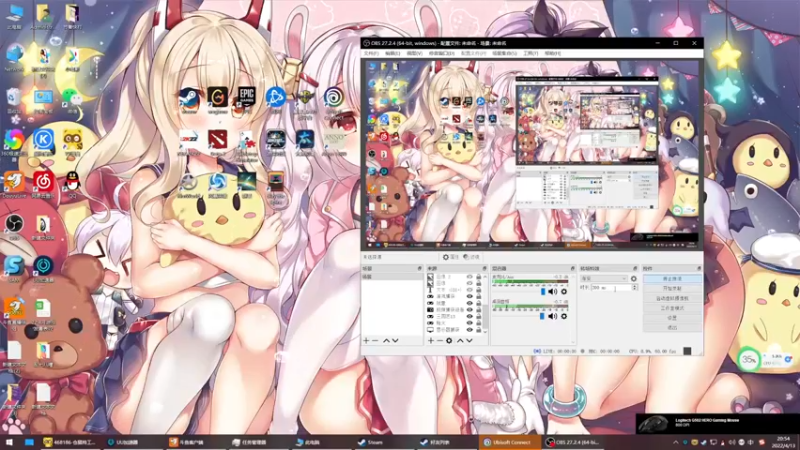
Task: Click the 工作室模式 studio mode button
Action: [x=672, y=308]
